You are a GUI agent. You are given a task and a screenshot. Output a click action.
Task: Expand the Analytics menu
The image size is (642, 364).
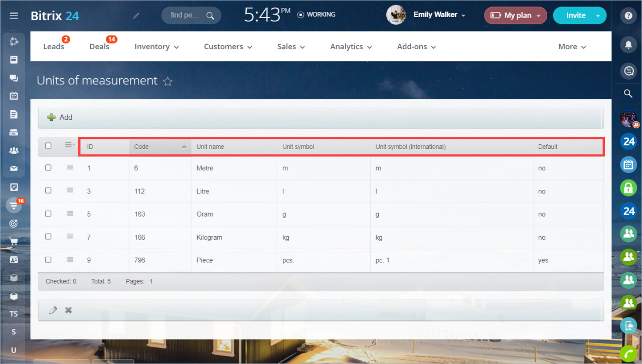[351, 47]
